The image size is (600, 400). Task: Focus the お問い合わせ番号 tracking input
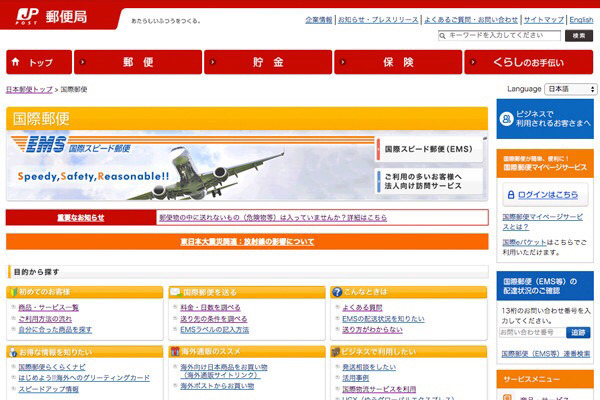point(532,332)
